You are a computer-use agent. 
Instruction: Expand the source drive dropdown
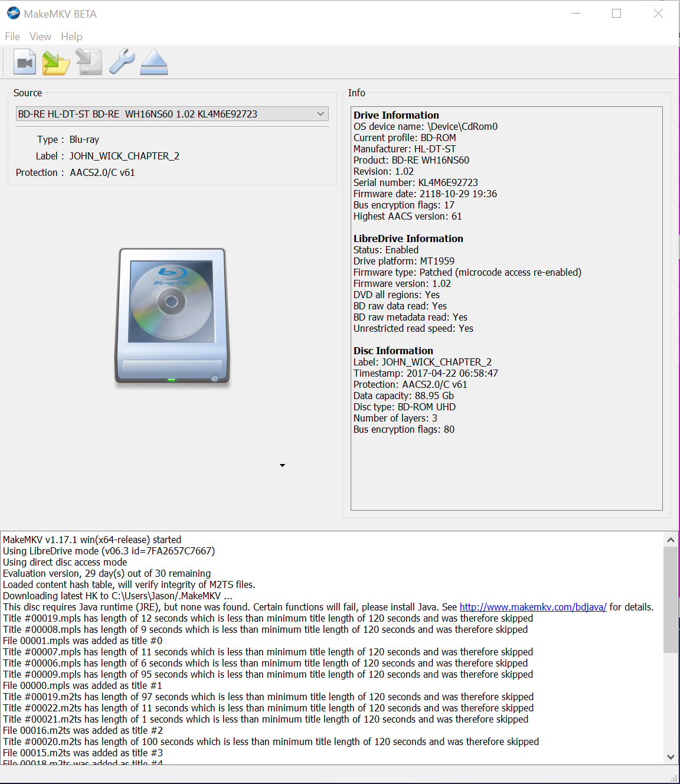[321, 114]
